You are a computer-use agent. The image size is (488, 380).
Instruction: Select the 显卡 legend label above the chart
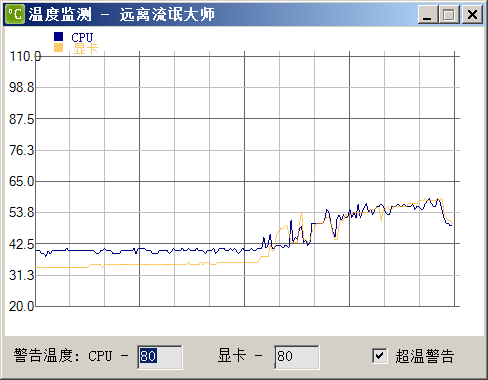(85, 48)
